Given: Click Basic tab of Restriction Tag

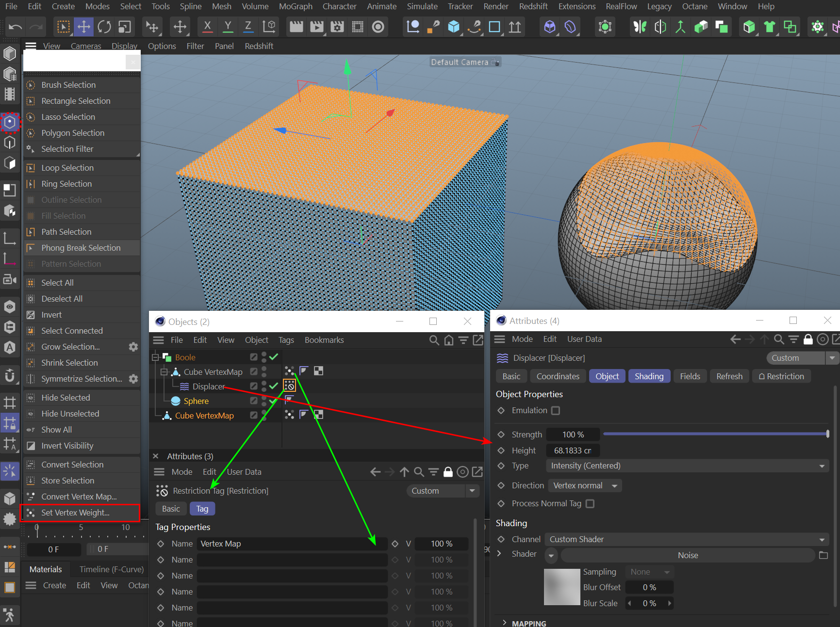Looking at the screenshot, I should tap(171, 509).
